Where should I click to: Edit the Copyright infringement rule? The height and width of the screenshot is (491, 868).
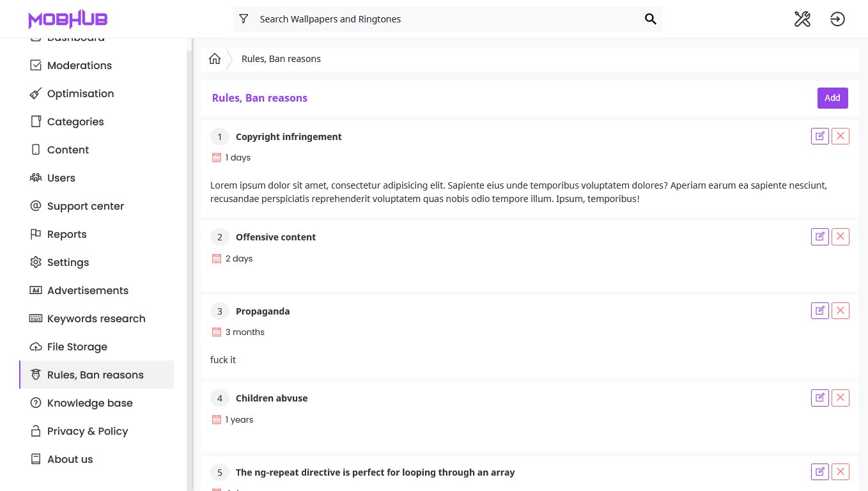pyautogui.click(x=819, y=136)
